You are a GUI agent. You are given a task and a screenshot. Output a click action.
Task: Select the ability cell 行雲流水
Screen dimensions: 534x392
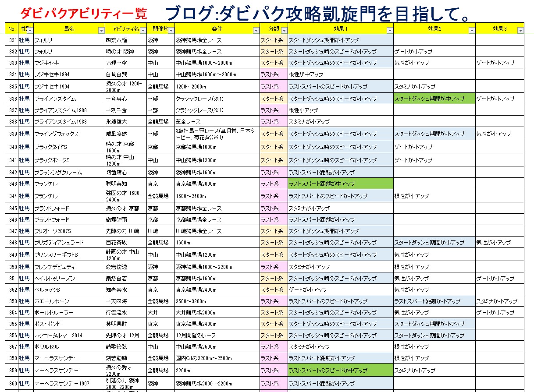tap(125, 312)
